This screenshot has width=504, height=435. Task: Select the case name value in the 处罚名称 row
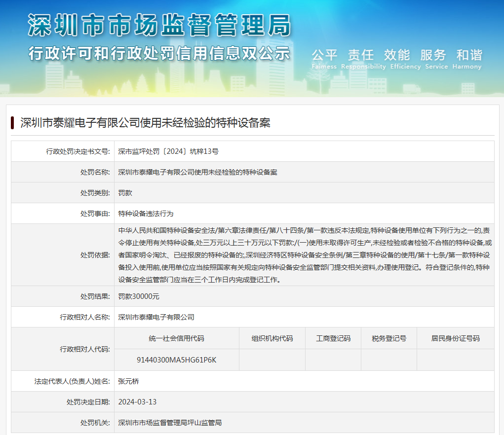[x=197, y=173]
